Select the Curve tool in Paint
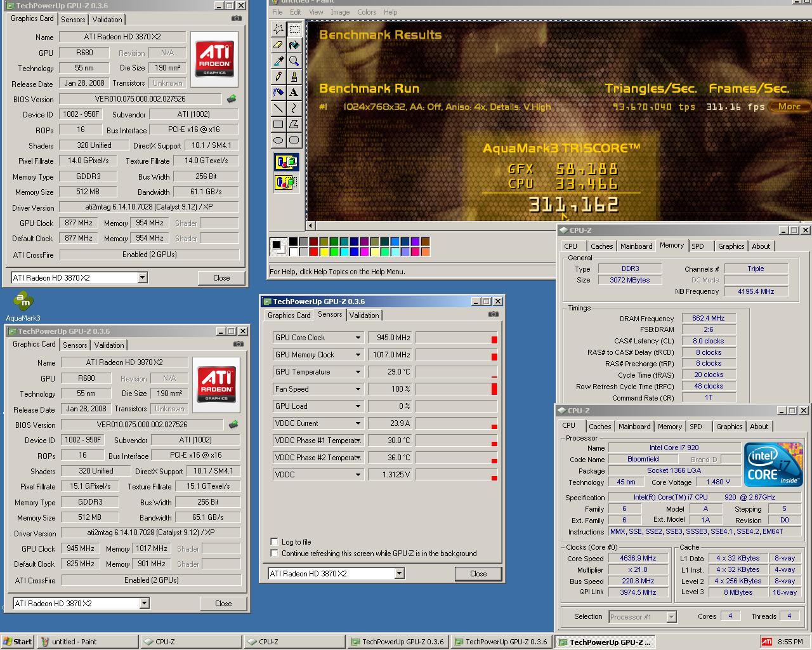 [x=294, y=109]
